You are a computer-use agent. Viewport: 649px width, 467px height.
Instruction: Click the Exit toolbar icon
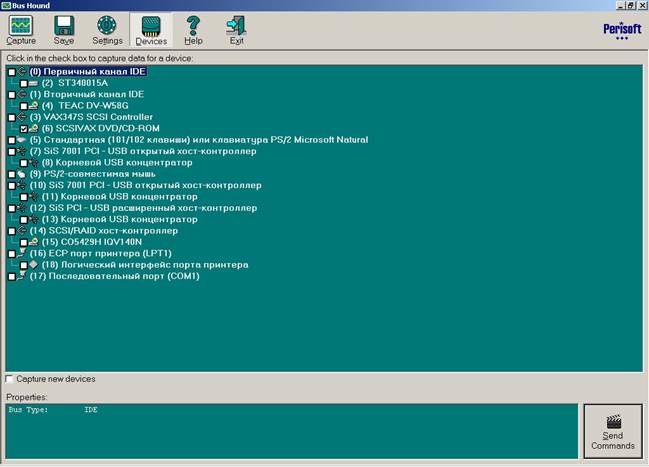(236, 30)
